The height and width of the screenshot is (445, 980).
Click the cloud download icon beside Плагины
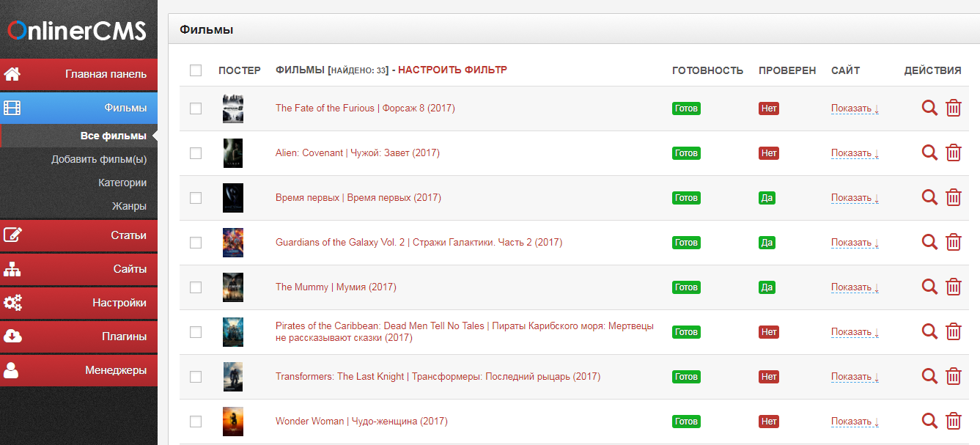(x=12, y=336)
